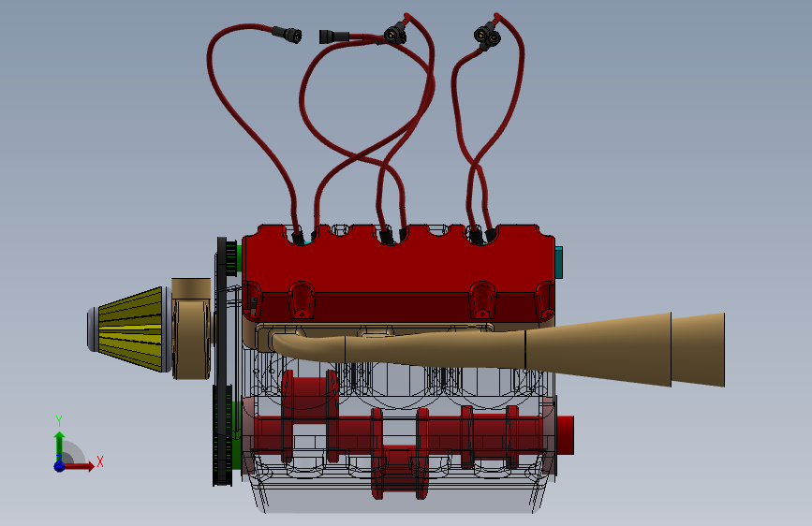Select the black timing belt
This screenshot has width=812, height=526.
pos(223,361)
